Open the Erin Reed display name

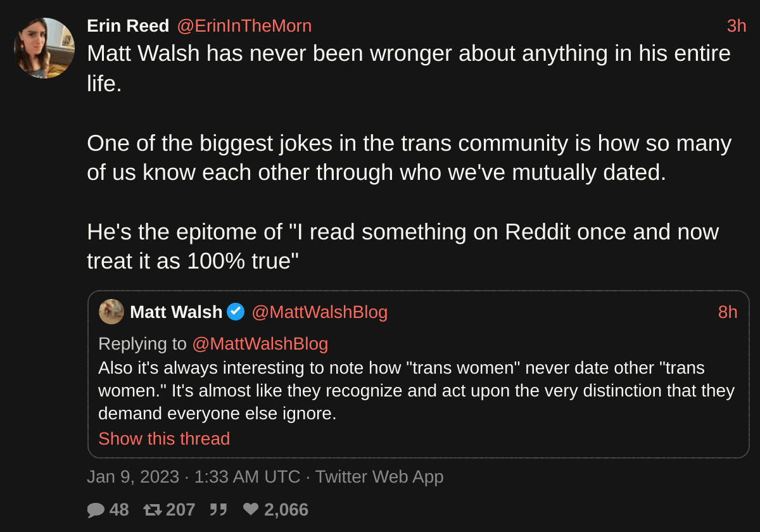(128, 26)
